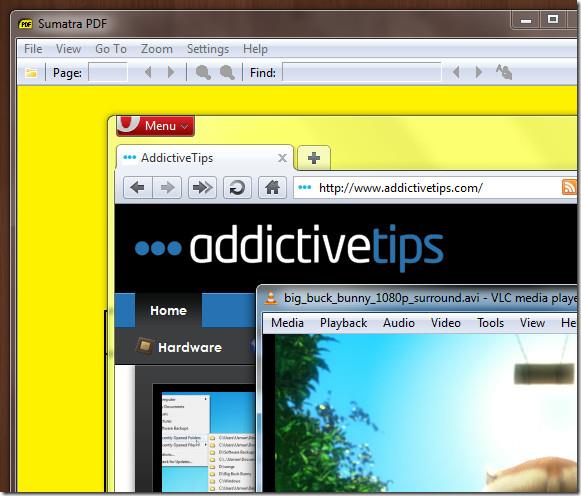This screenshot has width=581, height=496.
Task: Go to previous page with left arrow
Action: pos(148,72)
